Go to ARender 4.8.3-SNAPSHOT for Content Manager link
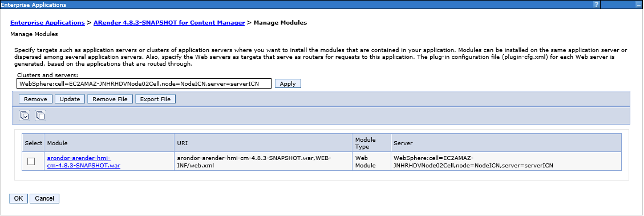 point(169,23)
